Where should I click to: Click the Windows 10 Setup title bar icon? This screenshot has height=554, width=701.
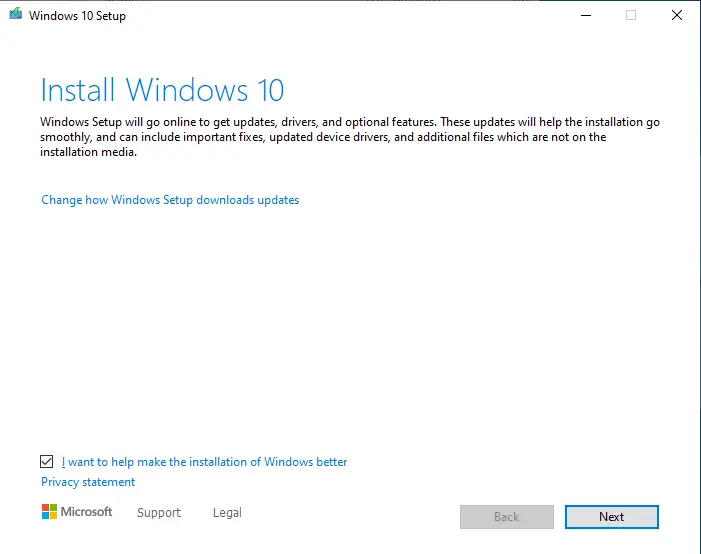pyautogui.click(x=16, y=13)
